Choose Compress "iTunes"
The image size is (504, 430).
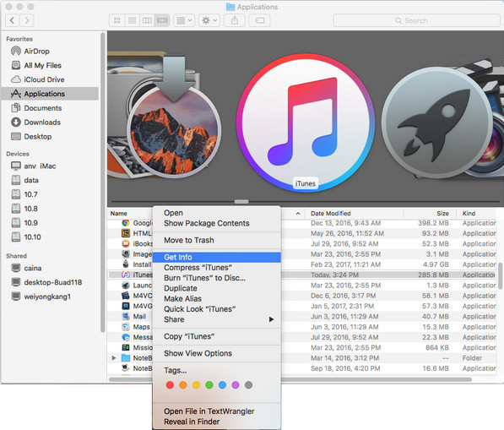coord(217,268)
